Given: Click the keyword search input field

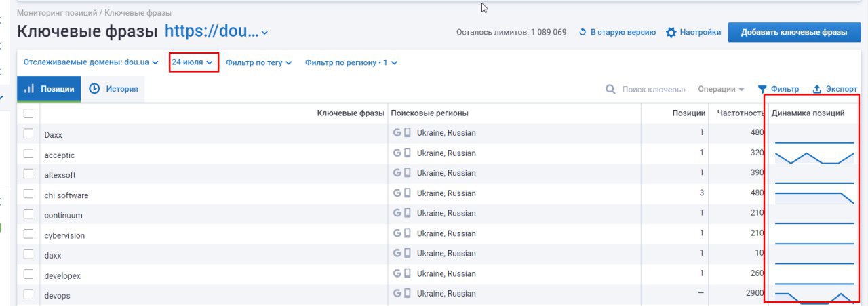Looking at the screenshot, I should point(654,90).
